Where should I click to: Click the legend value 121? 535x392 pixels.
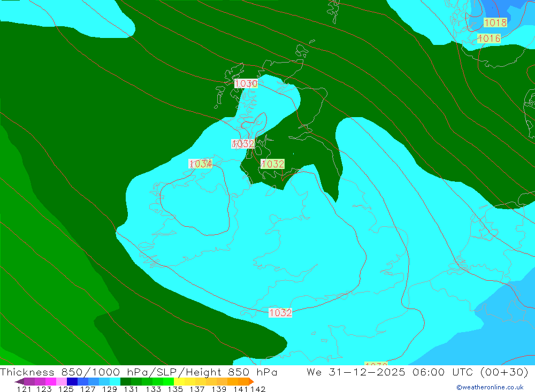(24, 389)
